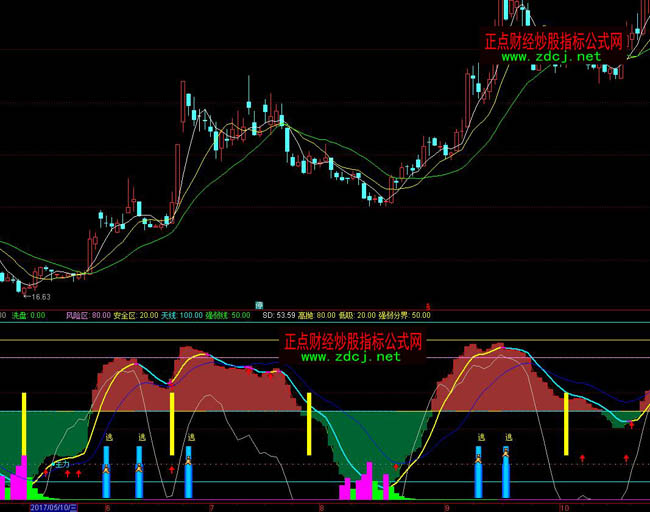Click the rightmost red up-arrow buy signal
The width and height of the screenshot is (650, 512).
630,456
